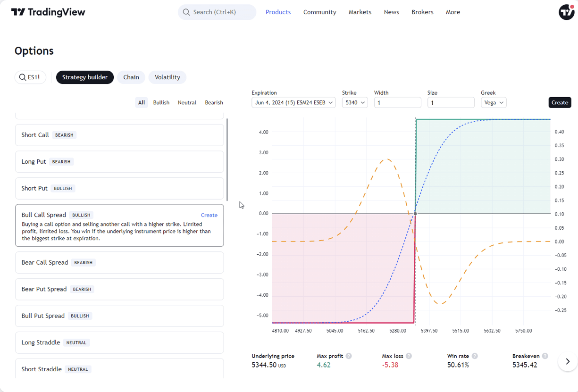This screenshot has width=578, height=392.
Task: Click the ES1! symbol search icon
Action: pyautogui.click(x=22, y=77)
